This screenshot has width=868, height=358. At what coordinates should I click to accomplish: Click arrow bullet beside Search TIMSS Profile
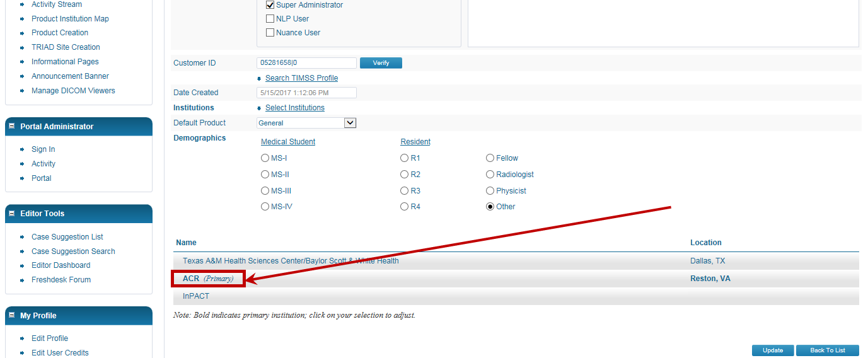pyautogui.click(x=259, y=79)
